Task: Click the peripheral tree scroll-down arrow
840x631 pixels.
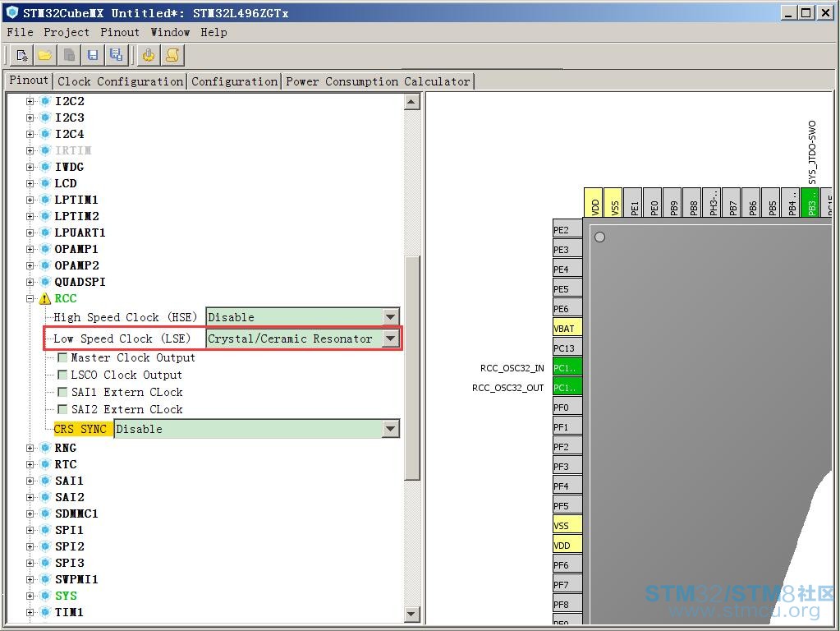Action: coord(411,614)
